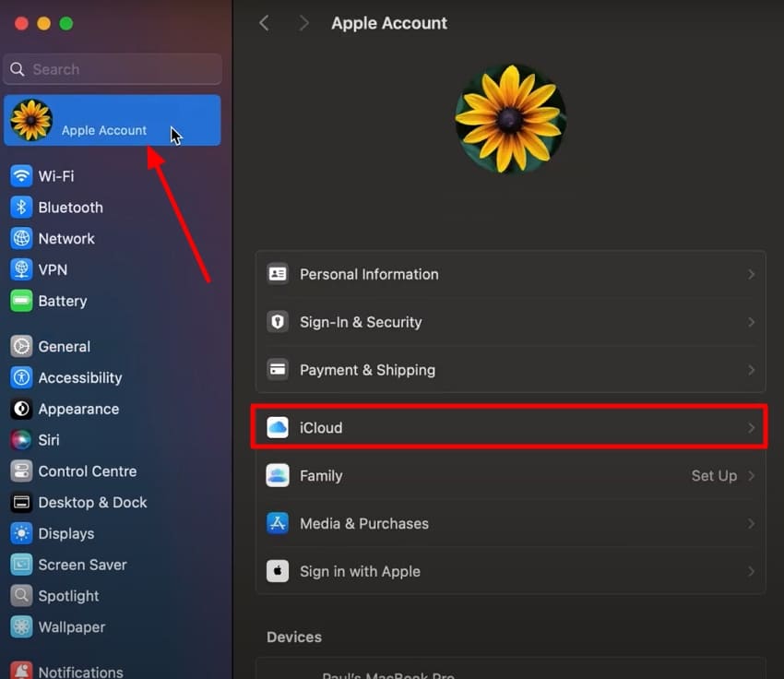
Task: Open Battery settings label
Action: [x=63, y=301]
